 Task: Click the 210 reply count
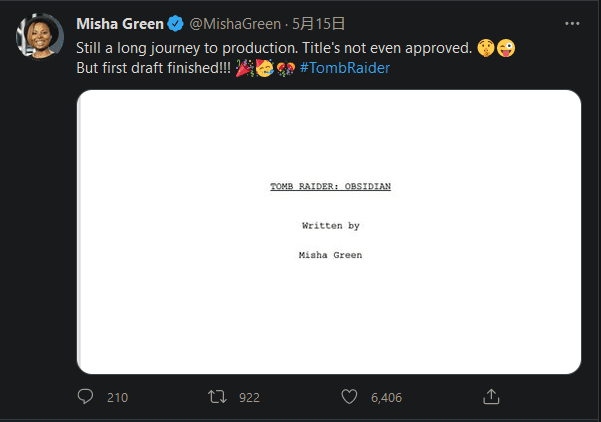(x=118, y=397)
